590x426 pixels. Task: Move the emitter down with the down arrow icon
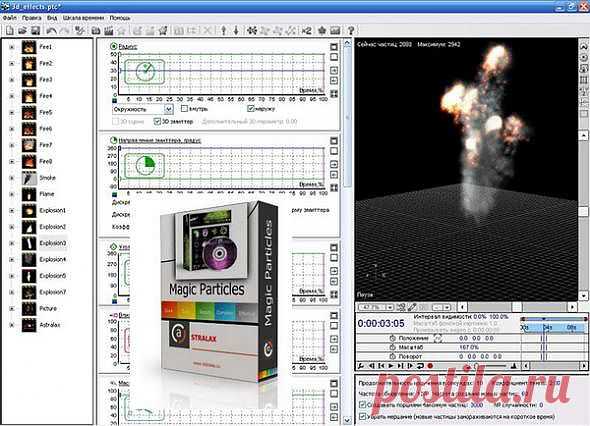click(x=236, y=30)
